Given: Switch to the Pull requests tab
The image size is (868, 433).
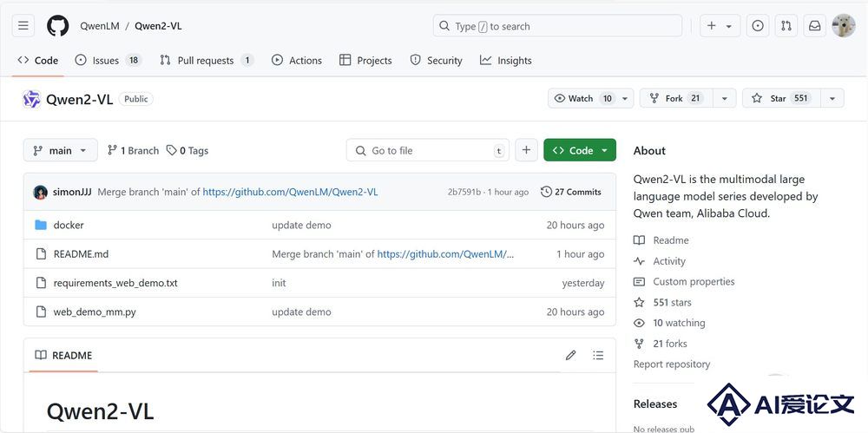Looking at the screenshot, I should coord(206,61).
